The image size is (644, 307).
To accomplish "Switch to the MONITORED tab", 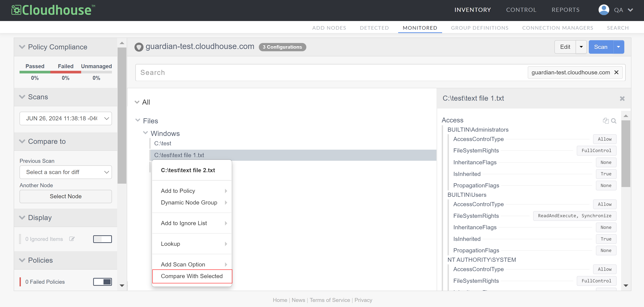I will (420, 28).
